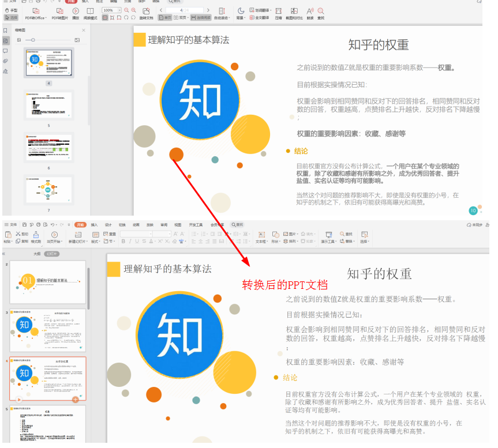Toggle Underline formatting in PPT

(x=137, y=241)
